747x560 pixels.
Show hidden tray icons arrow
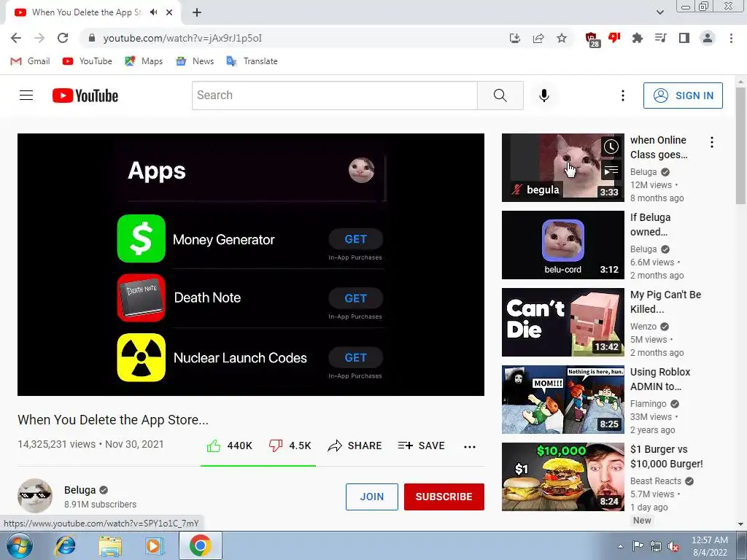point(620,546)
